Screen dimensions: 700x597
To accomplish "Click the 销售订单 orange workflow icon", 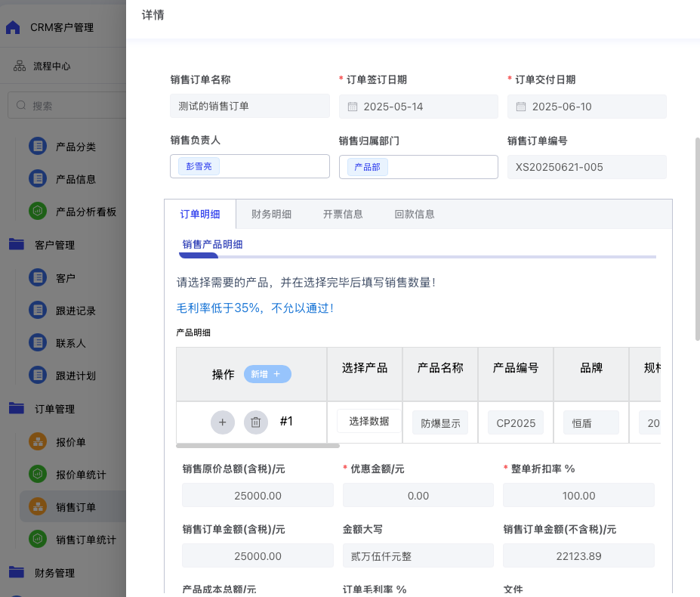I will (38, 507).
